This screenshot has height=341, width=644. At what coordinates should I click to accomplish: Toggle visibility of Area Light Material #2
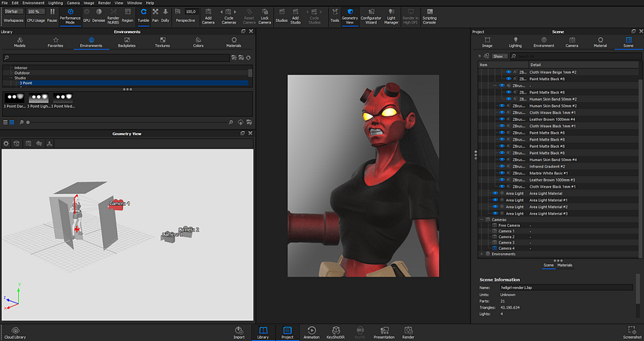pos(496,207)
